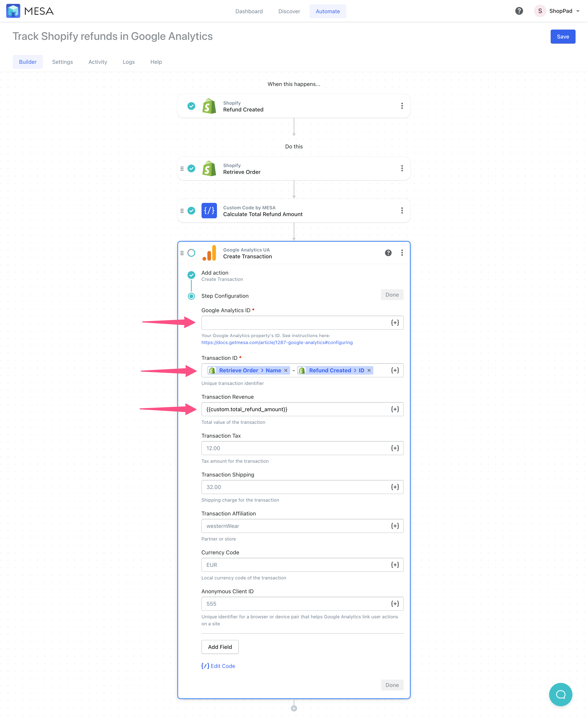Viewport: 588px width, 722px height.
Task: Click the Add Field button
Action: tap(220, 647)
